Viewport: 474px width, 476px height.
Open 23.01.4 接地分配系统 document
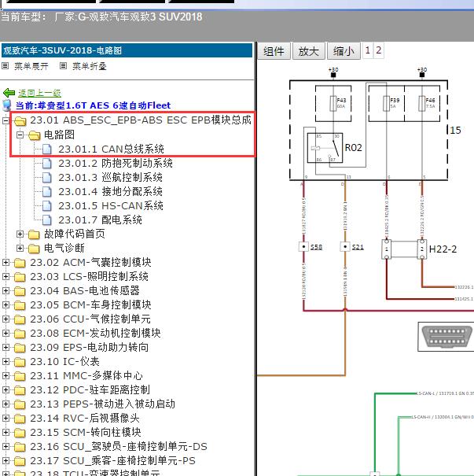[x=110, y=191]
